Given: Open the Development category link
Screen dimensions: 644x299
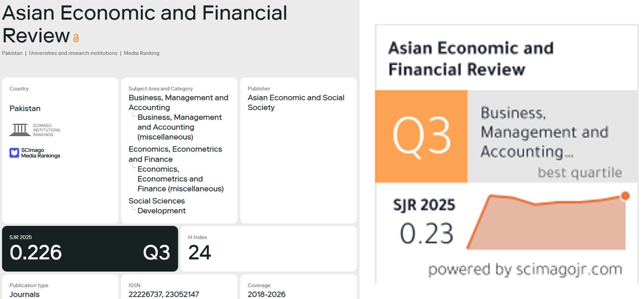Looking at the screenshot, I should tap(162, 211).
